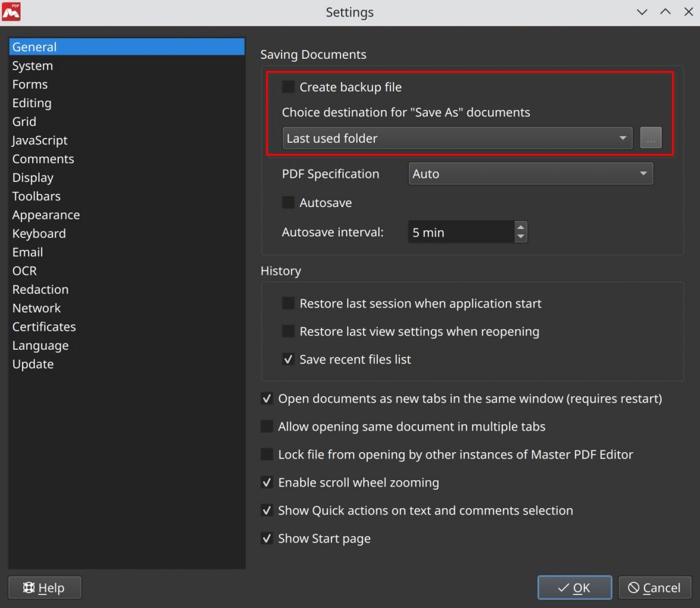Open the Language settings category
700x608 pixels.
coord(126,345)
